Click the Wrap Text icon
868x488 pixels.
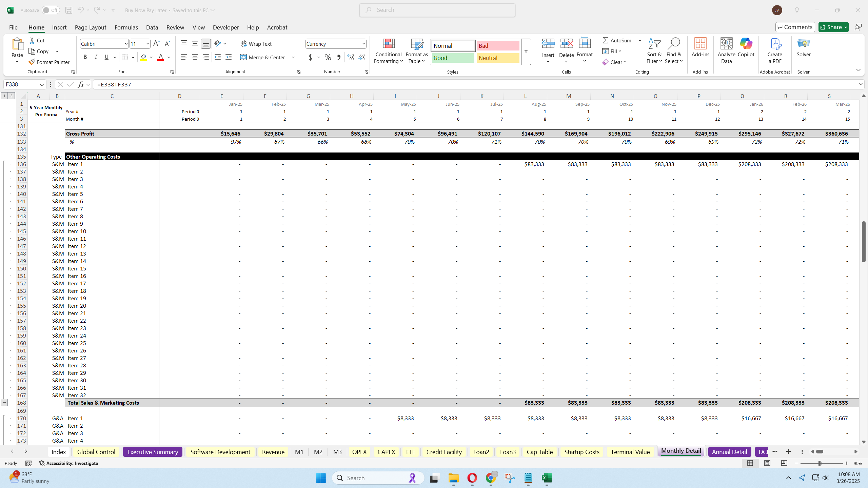click(x=244, y=43)
